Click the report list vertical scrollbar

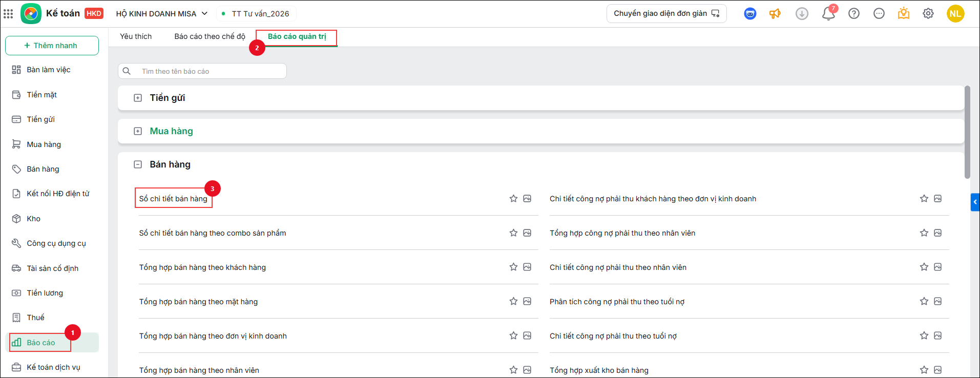tap(967, 132)
